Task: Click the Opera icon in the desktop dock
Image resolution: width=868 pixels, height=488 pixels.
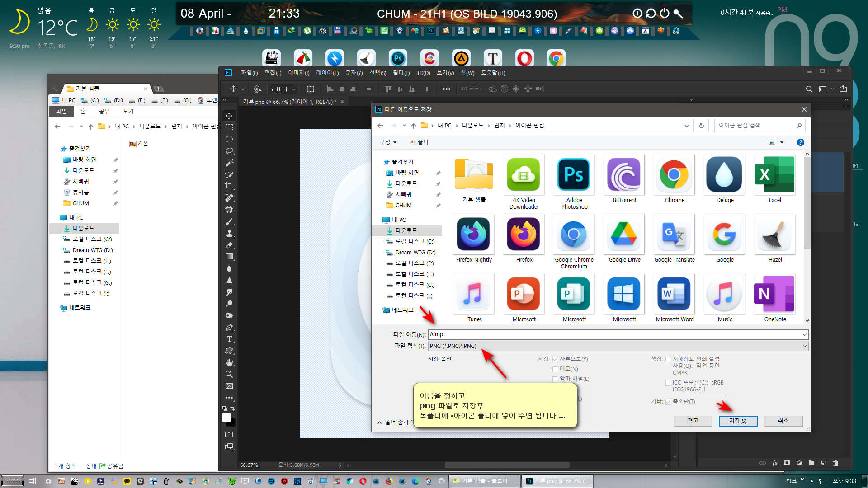Action: (524, 58)
